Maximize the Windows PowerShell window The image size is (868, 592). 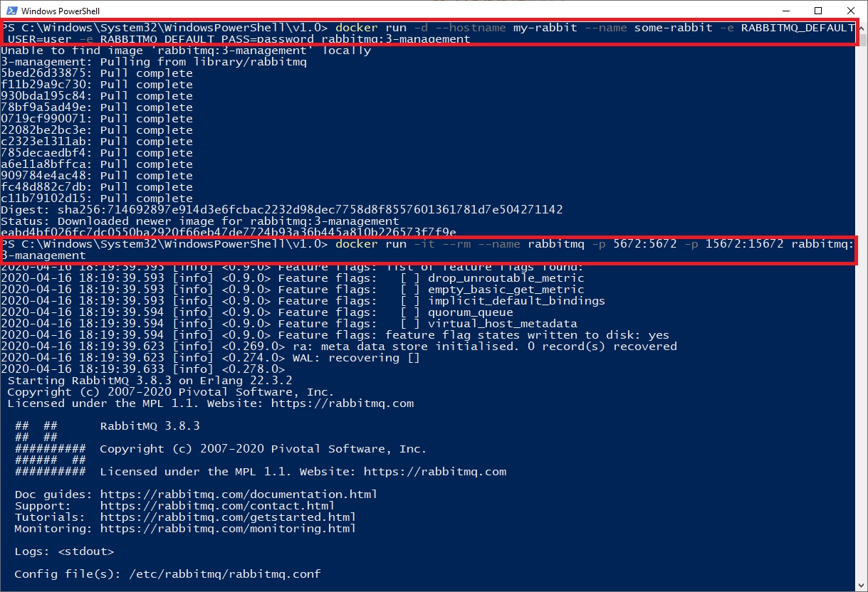[x=818, y=11]
